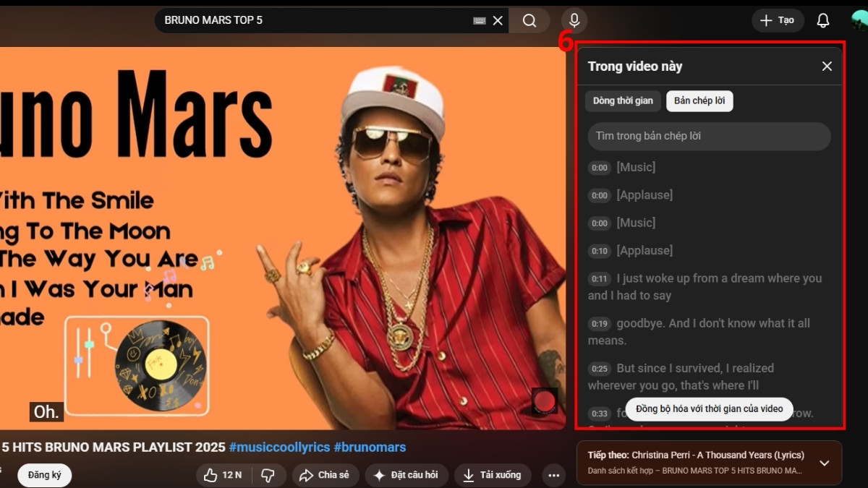Like the video with thumbs-up 12 N
The image size is (868, 488).
point(222,475)
